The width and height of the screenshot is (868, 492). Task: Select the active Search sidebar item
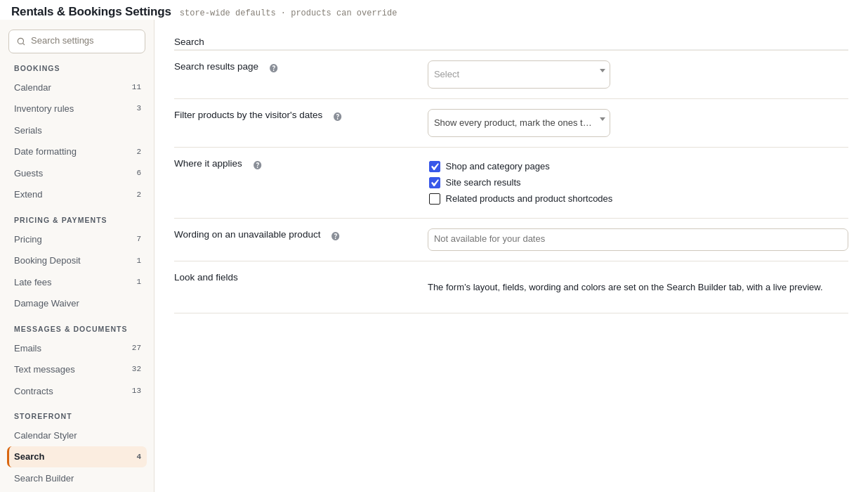coord(77,457)
